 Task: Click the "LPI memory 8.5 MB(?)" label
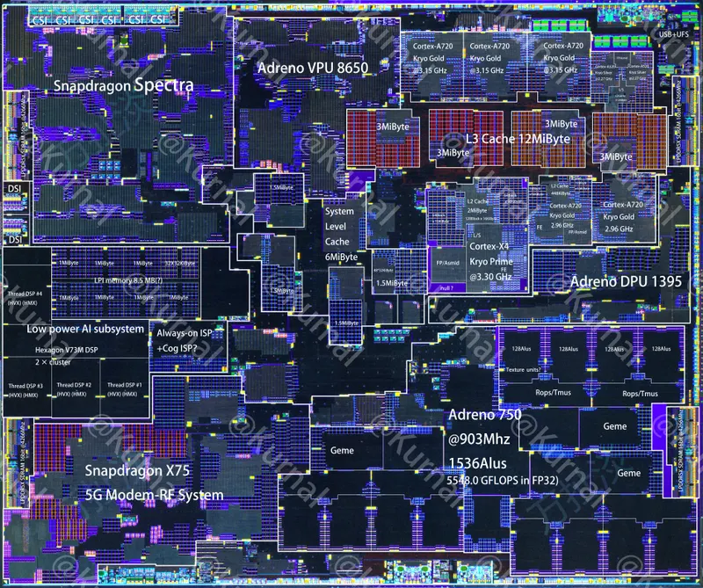coord(128,280)
